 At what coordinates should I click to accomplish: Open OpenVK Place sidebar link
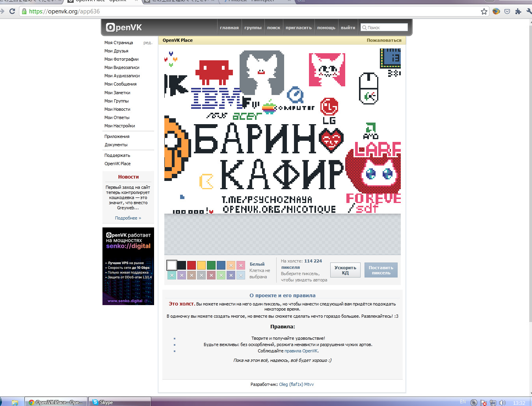pyautogui.click(x=117, y=164)
